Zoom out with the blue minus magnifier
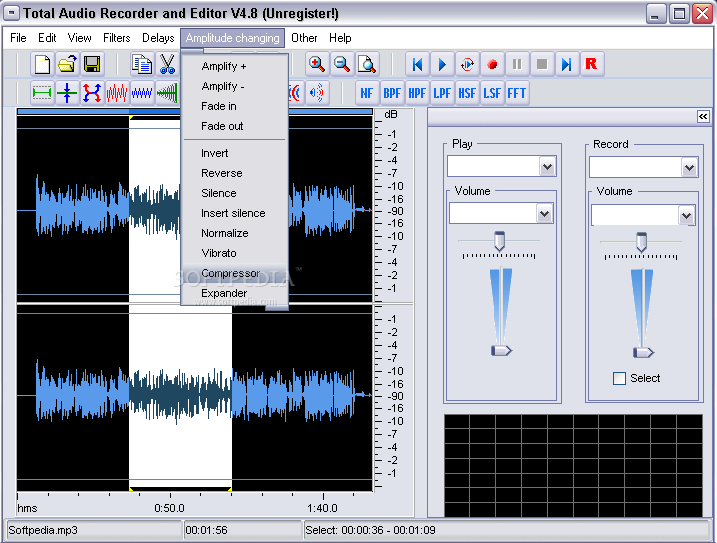 click(342, 64)
